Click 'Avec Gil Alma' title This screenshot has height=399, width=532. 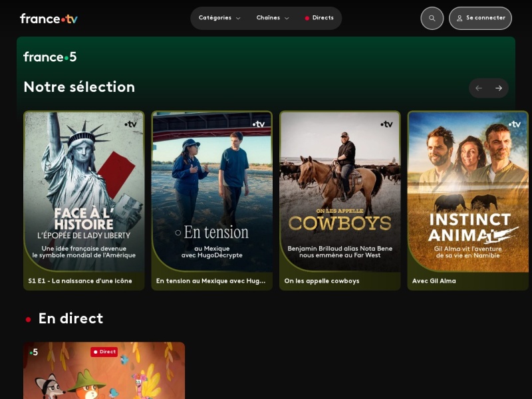pyautogui.click(x=434, y=281)
